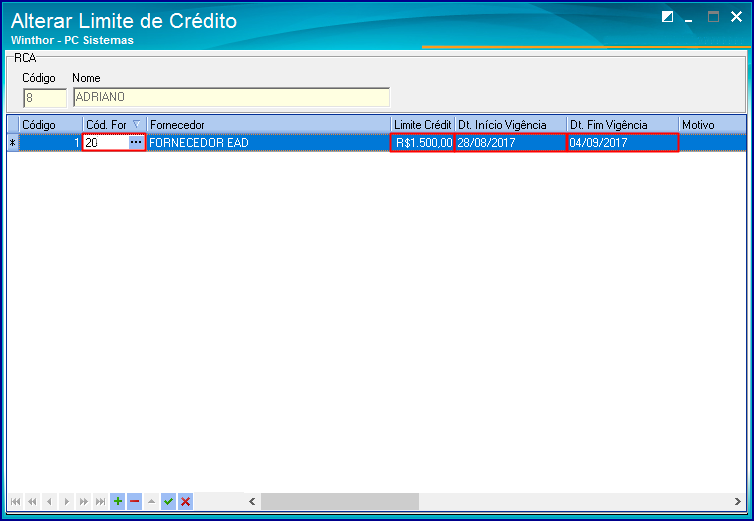Jump forward a page with double-right arrow
This screenshot has width=754, height=521.
[x=83, y=502]
